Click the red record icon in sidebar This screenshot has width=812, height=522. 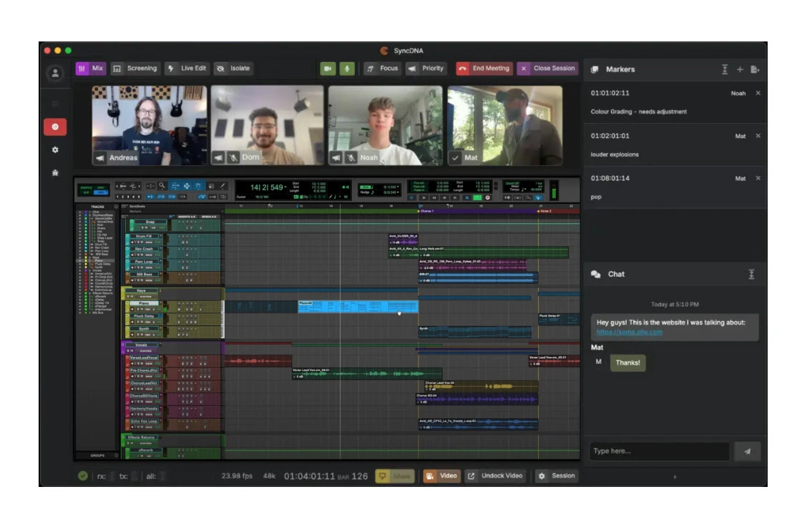[x=55, y=127]
